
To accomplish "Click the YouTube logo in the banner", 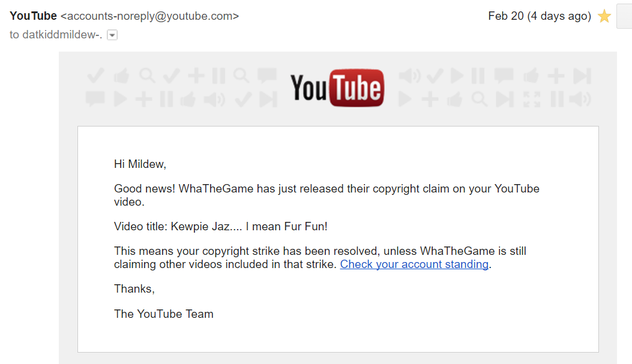I will pyautogui.click(x=337, y=88).
